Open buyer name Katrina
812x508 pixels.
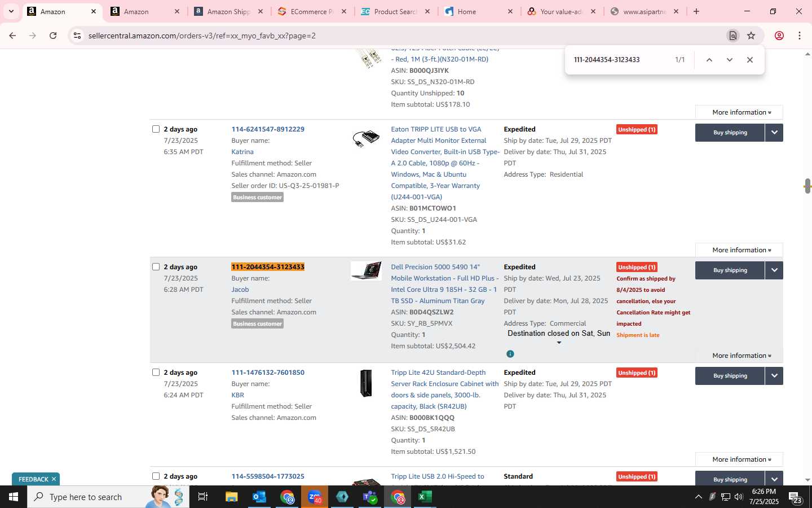coord(242,152)
